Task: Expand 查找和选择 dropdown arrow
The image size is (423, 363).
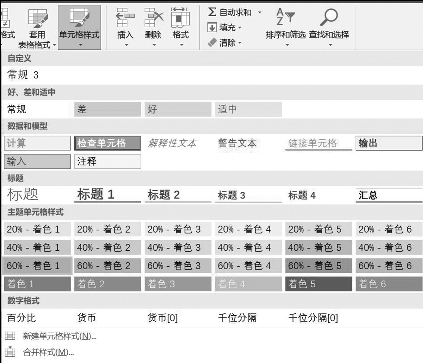Action: (330, 45)
